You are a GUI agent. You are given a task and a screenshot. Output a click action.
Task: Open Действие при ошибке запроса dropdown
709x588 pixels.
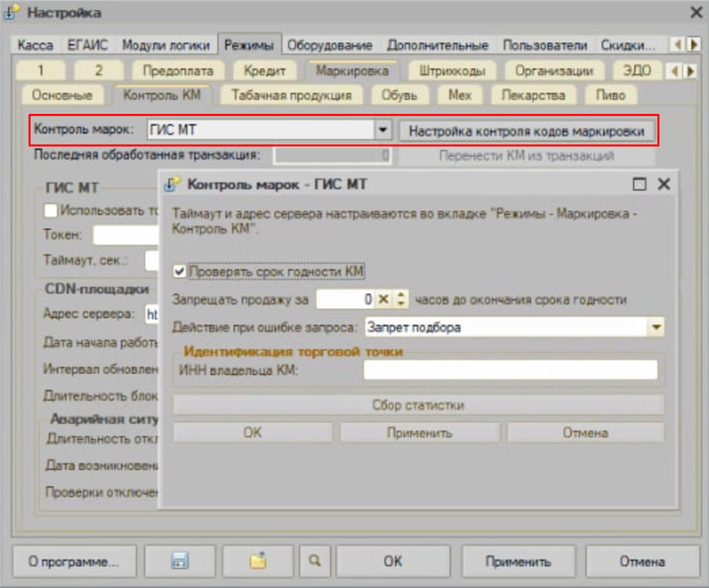click(657, 327)
